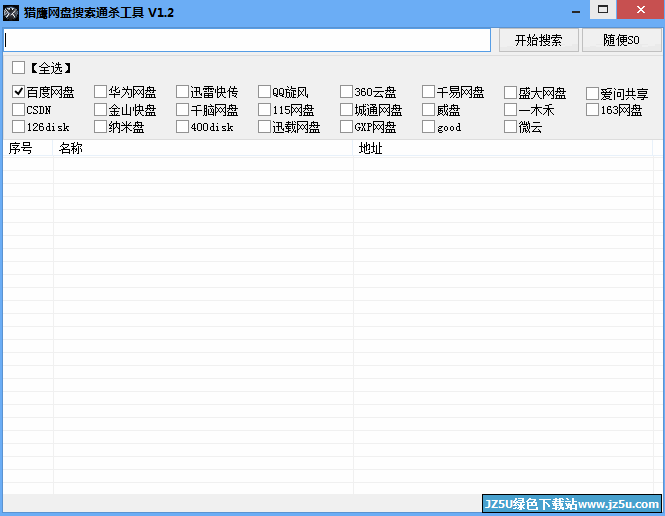
Task: Enable the 城通网盘 checkbox
Action: click(346, 109)
